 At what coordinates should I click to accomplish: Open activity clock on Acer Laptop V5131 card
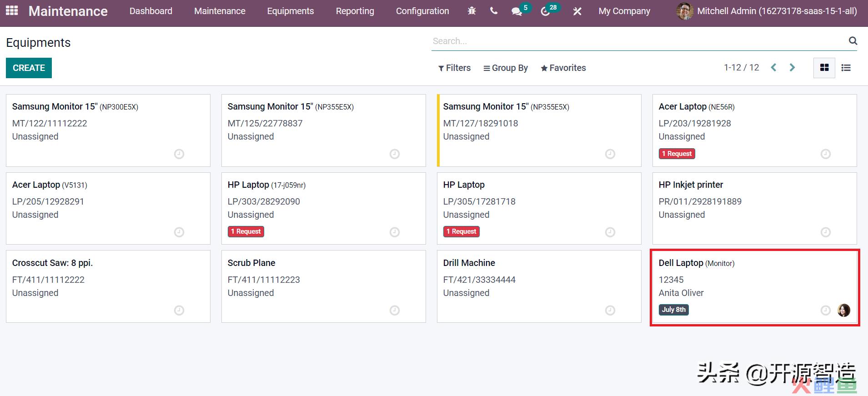[179, 232]
